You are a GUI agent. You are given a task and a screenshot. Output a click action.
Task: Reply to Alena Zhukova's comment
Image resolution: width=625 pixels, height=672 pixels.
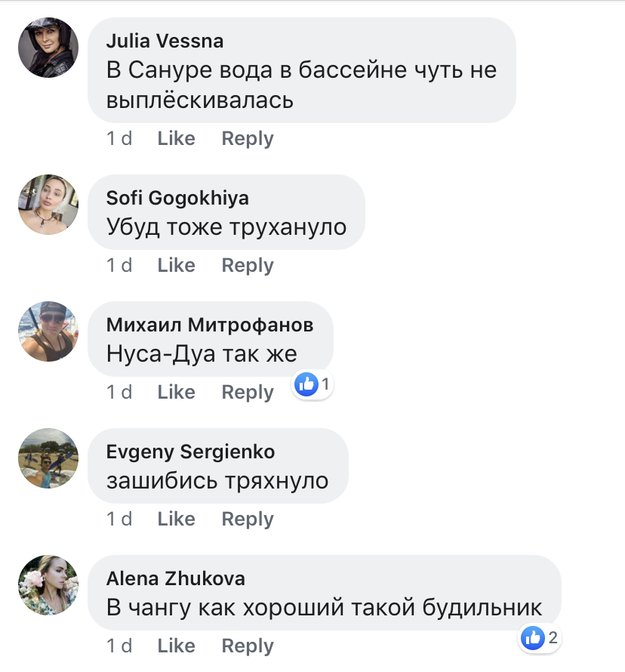click(248, 646)
